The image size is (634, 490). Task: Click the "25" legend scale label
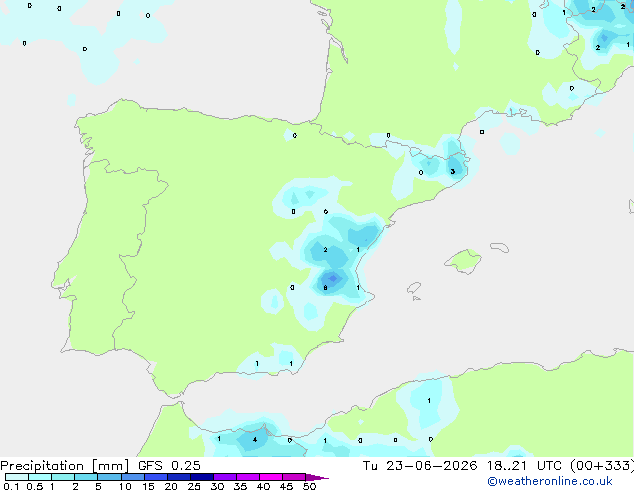pos(194,486)
